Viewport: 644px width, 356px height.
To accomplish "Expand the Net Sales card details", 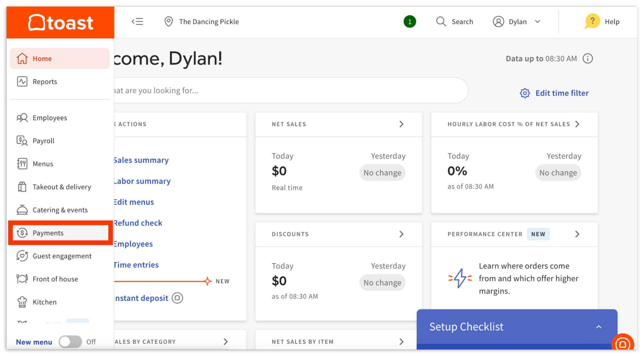I will pos(401,124).
